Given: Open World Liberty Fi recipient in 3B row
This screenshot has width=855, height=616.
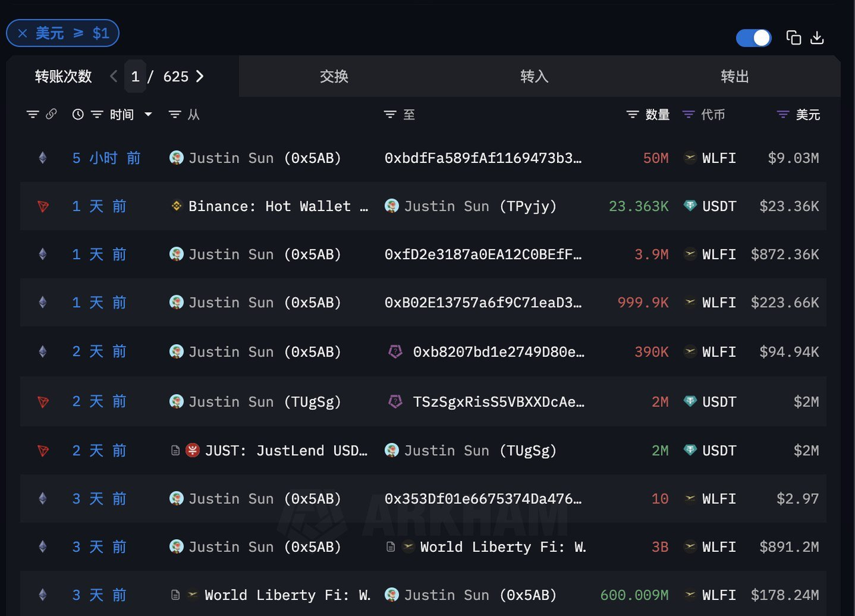Looking at the screenshot, I should [503, 547].
